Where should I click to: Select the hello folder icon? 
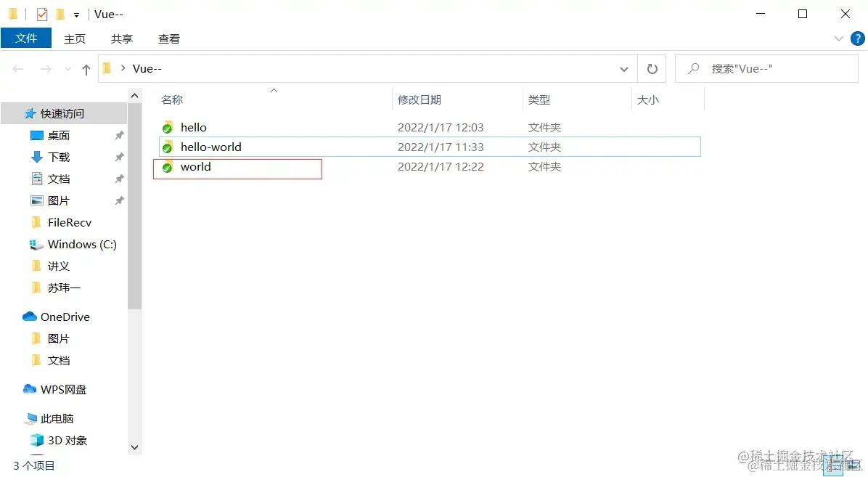coord(168,128)
